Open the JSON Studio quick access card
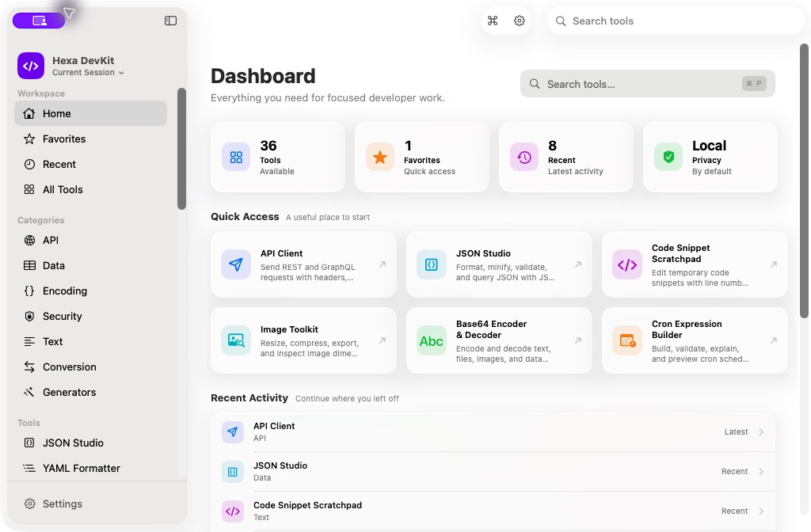 499,264
